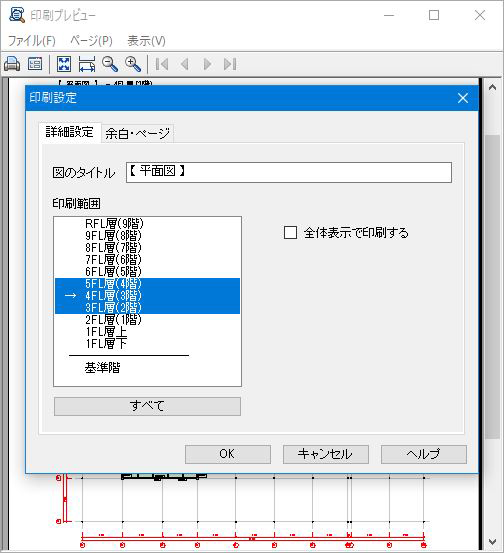Click the print icon in the toolbar

pos(12,64)
